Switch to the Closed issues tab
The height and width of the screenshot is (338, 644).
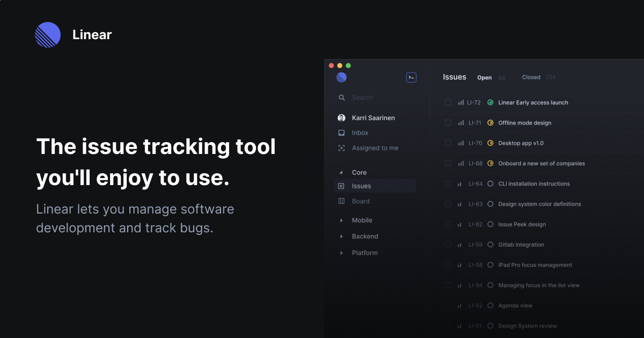point(531,77)
